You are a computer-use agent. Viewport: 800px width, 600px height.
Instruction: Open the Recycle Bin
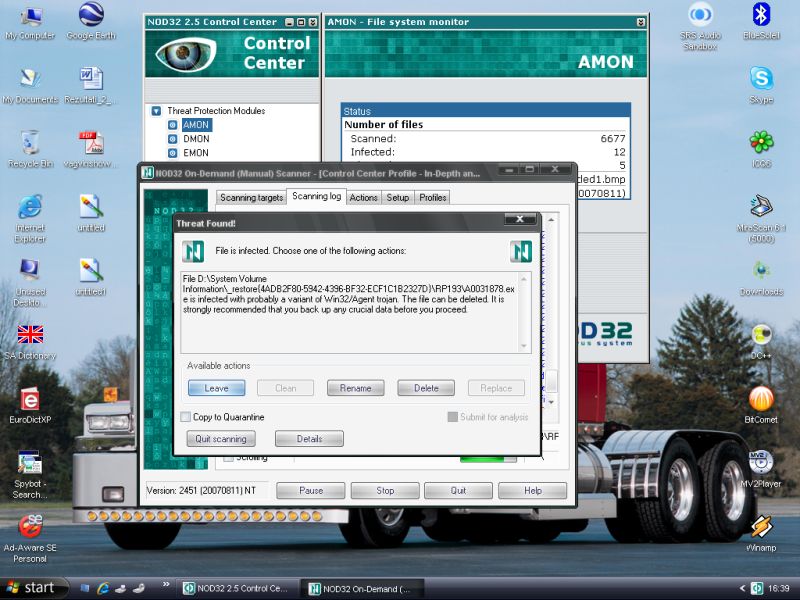[x=30, y=142]
